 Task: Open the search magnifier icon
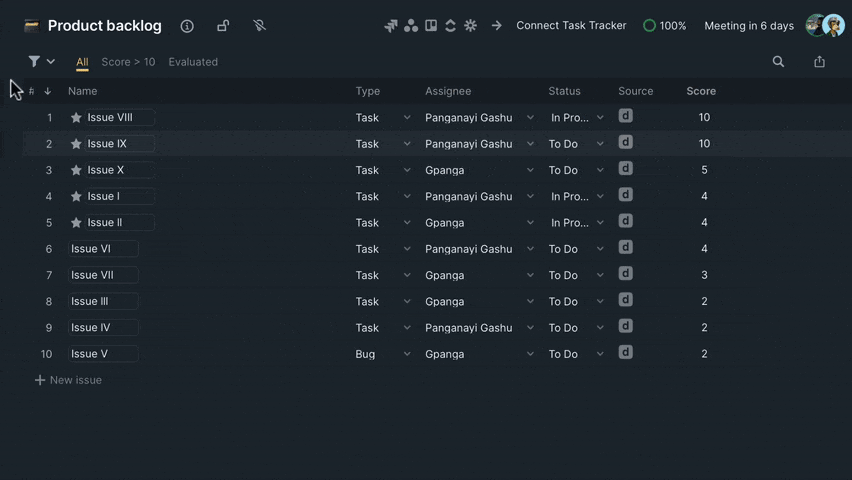coord(778,61)
